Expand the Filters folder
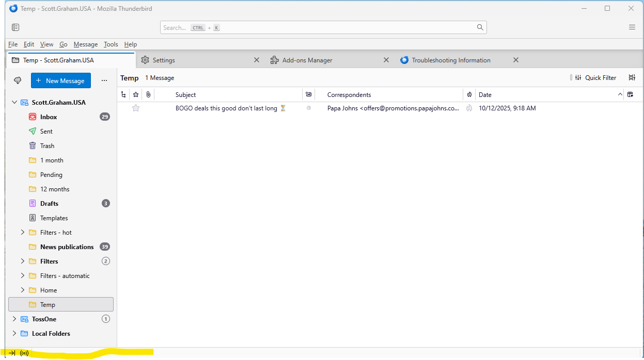 (x=23, y=261)
